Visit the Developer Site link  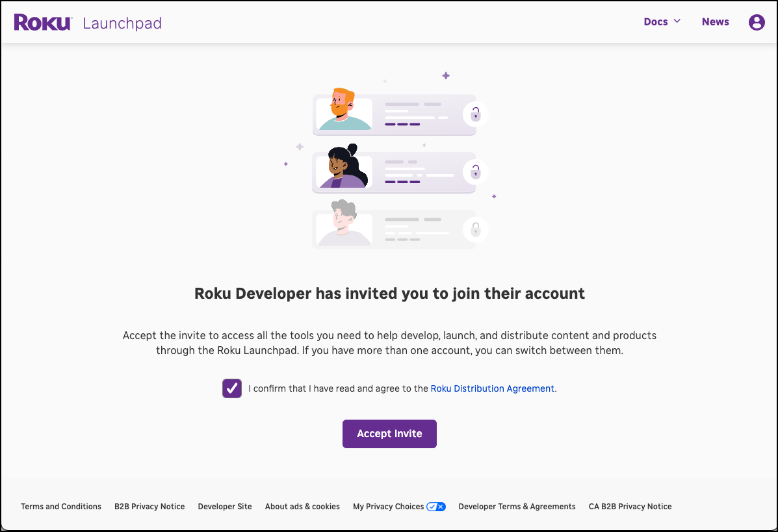(x=225, y=506)
